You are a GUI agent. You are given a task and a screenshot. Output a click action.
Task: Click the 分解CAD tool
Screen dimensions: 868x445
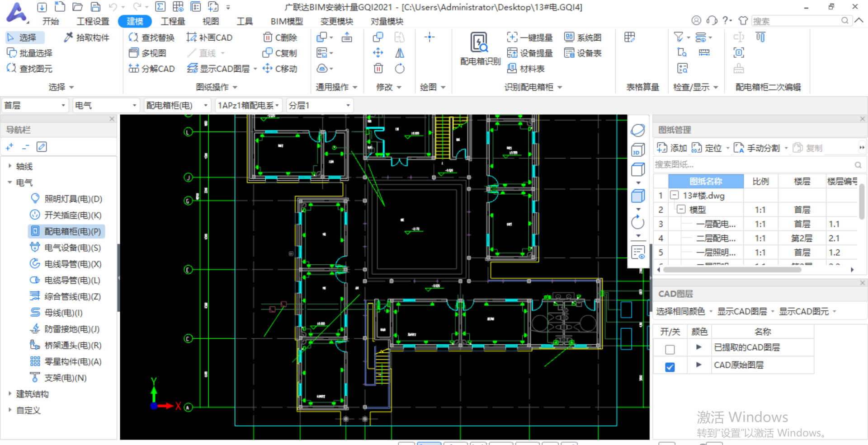[151, 69]
